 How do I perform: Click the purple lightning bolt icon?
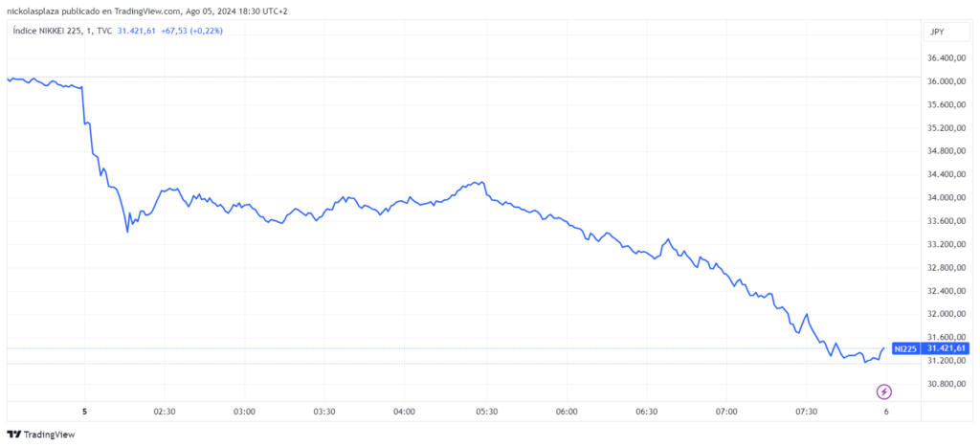pos(884,391)
